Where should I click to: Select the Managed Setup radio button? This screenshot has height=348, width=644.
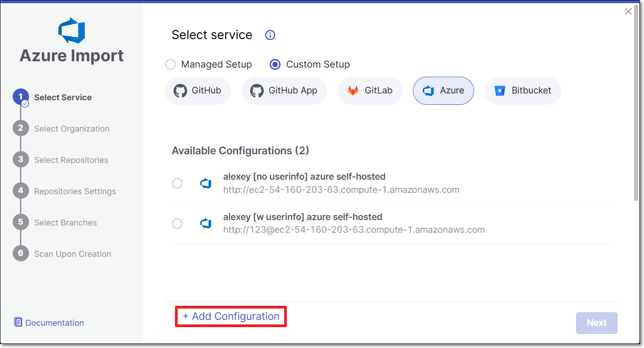coord(170,64)
